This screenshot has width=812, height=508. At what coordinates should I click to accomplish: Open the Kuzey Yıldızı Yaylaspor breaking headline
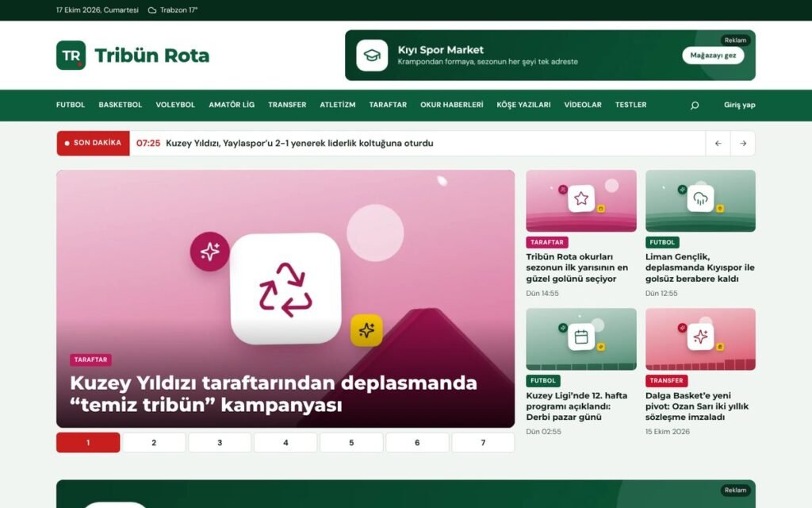click(x=299, y=143)
